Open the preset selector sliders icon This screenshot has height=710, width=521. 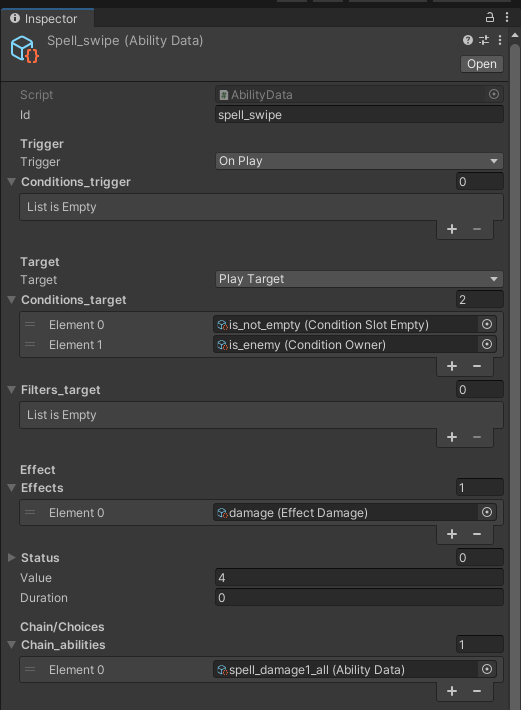pyautogui.click(x=484, y=40)
